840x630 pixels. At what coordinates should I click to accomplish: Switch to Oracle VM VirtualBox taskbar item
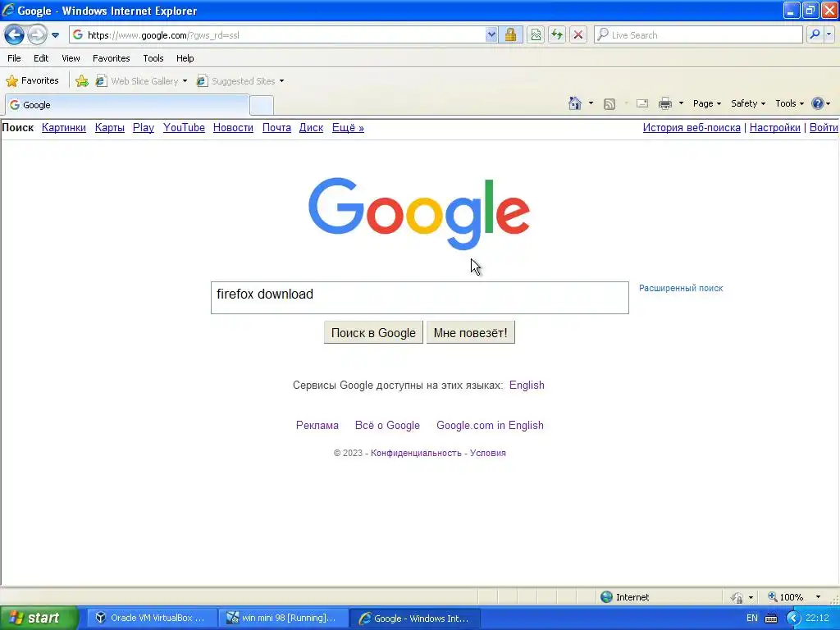pyautogui.click(x=152, y=618)
